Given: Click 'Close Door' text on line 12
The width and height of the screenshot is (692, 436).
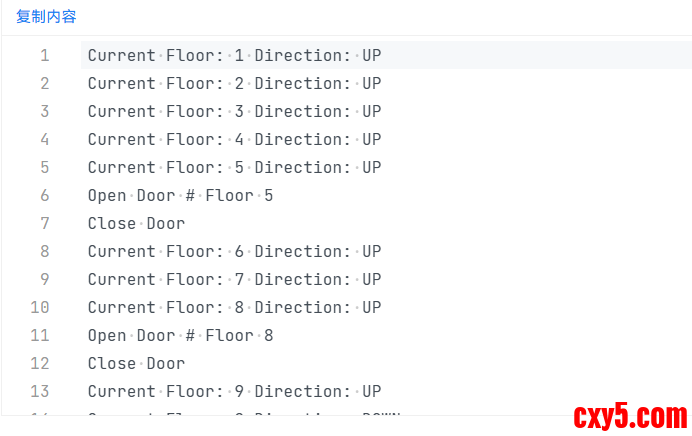Looking at the screenshot, I should click(x=136, y=363).
